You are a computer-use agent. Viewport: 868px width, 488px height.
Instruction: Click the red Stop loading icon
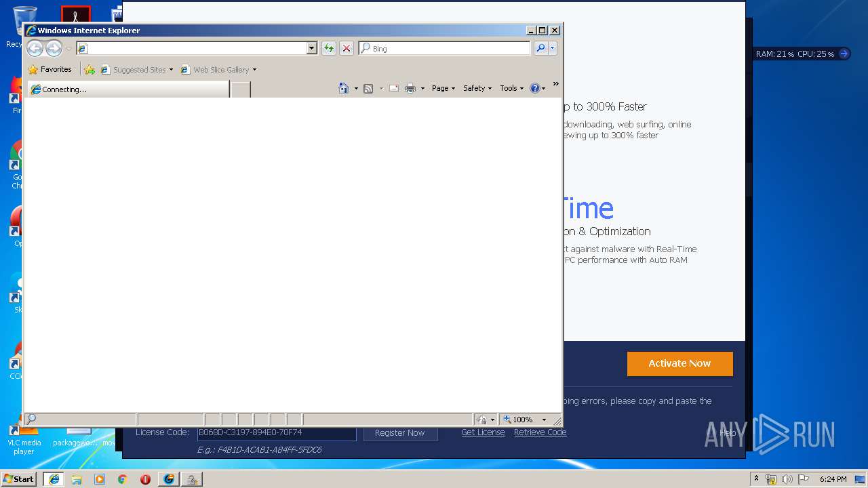click(347, 48)
